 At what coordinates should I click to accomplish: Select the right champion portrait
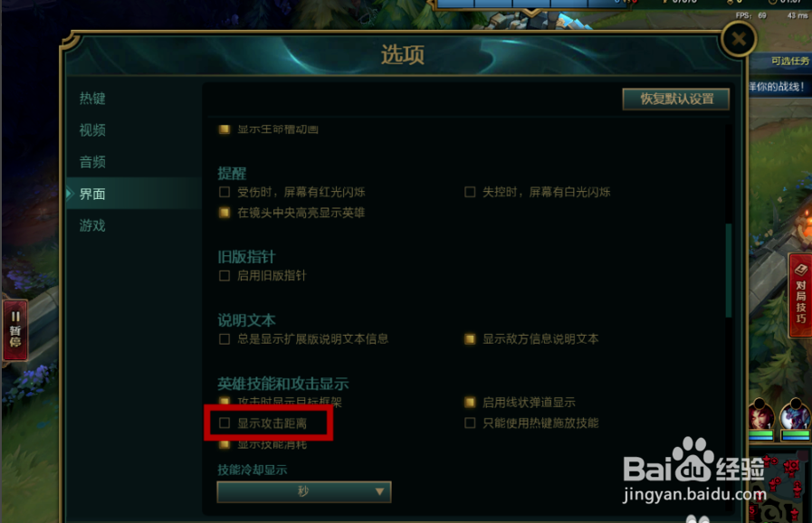795,418
